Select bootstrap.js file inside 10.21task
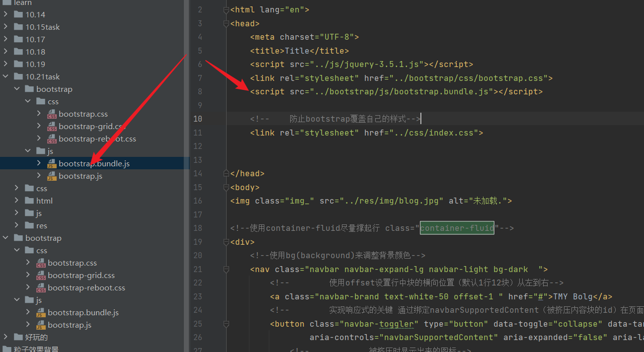The width and height of the screenshot is (644, 352). pos(80,176)
